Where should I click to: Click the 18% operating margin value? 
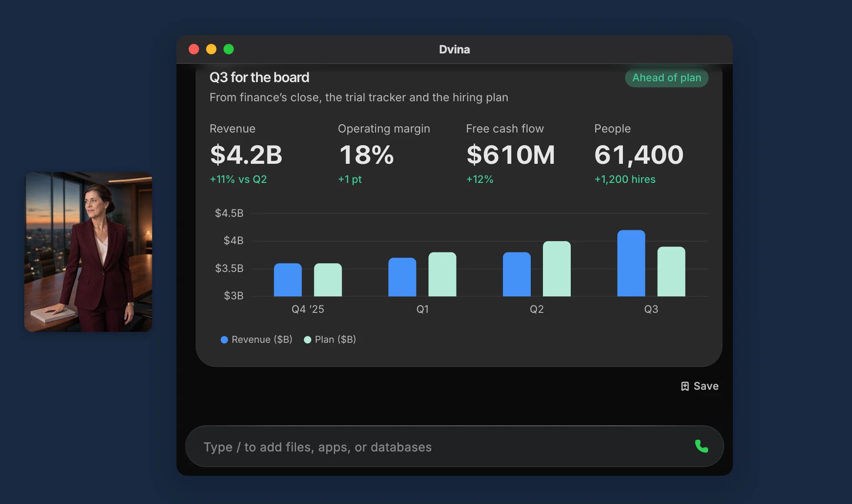click(366, 155)
